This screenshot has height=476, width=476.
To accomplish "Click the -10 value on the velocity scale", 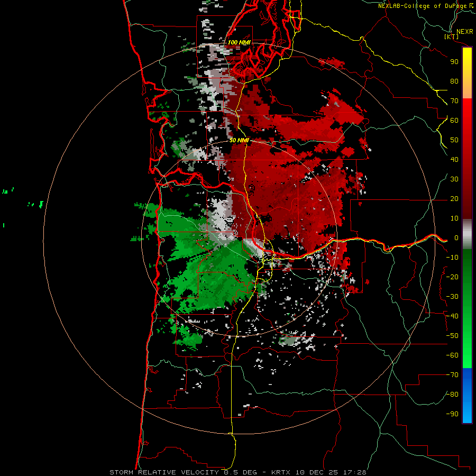I will tap(452, 258).
